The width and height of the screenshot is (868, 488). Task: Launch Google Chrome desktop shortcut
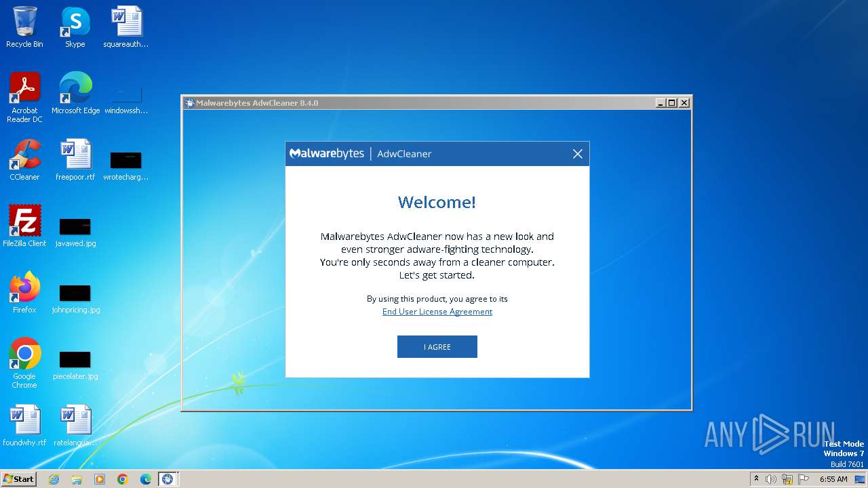click(24, 363)
